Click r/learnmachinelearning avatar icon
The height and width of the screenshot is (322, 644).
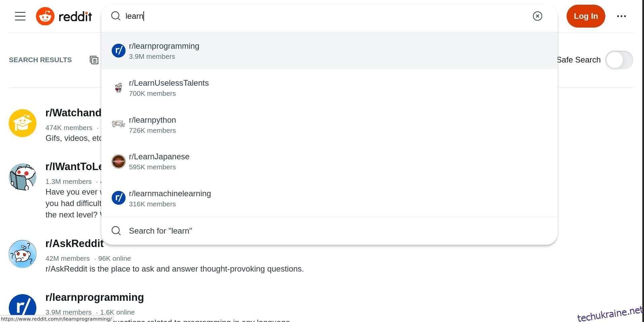coord(118,198)
